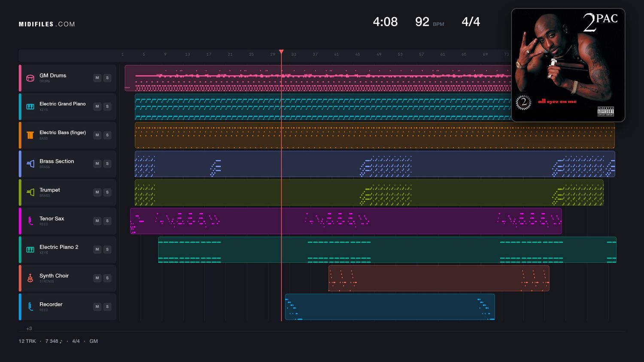Solo the Electric Grand Piano track

click(107, 106)
